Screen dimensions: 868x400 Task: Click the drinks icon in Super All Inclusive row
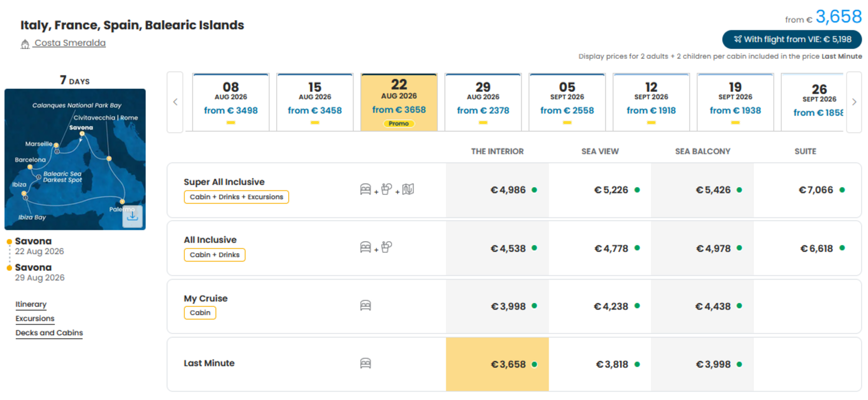[387, 189]
